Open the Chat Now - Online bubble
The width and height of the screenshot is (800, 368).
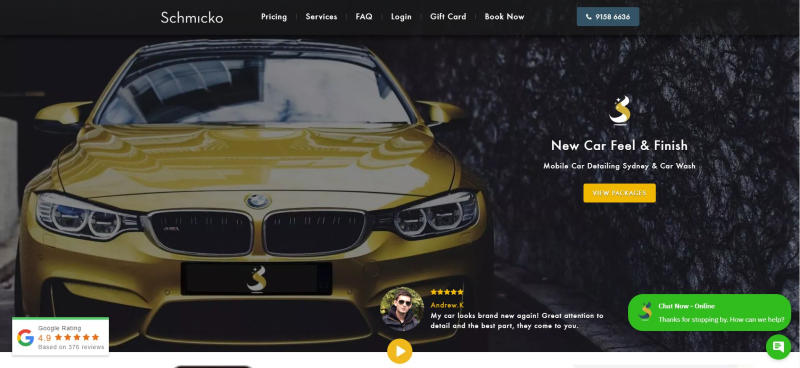709,312
